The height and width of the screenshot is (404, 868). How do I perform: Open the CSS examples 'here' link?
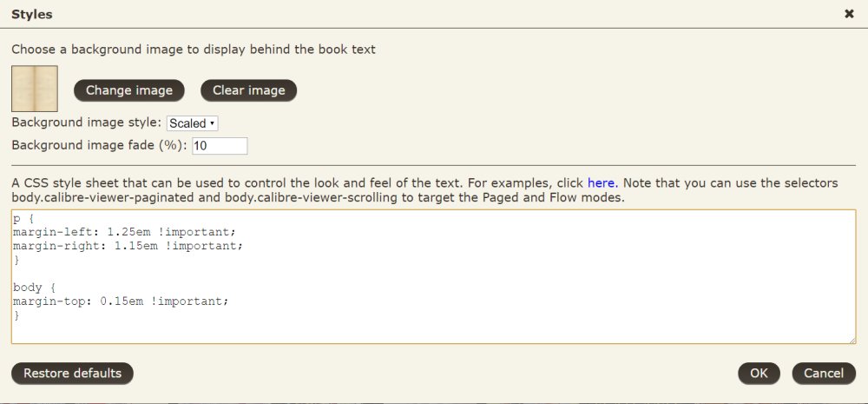[602, 183]
